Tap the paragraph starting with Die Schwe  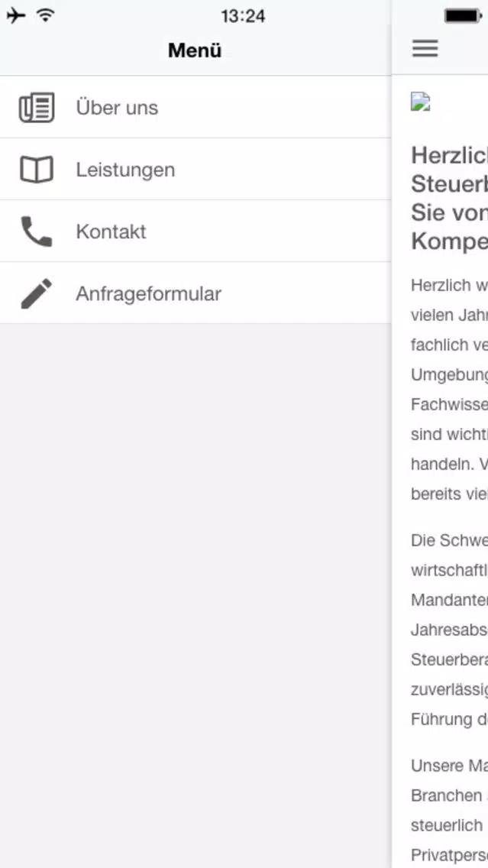click(449, 630)
